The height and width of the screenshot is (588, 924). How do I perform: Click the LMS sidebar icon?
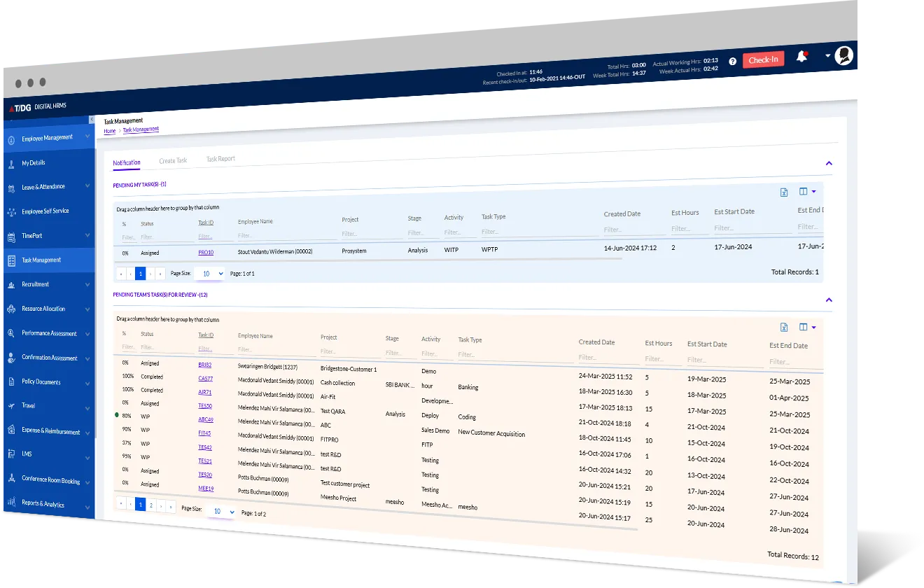point(11,454)
